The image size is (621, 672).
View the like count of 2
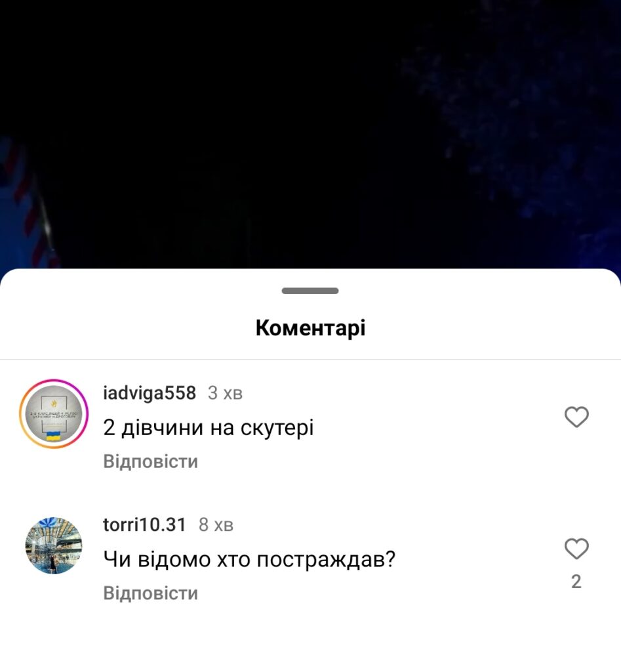coord(576,581)
